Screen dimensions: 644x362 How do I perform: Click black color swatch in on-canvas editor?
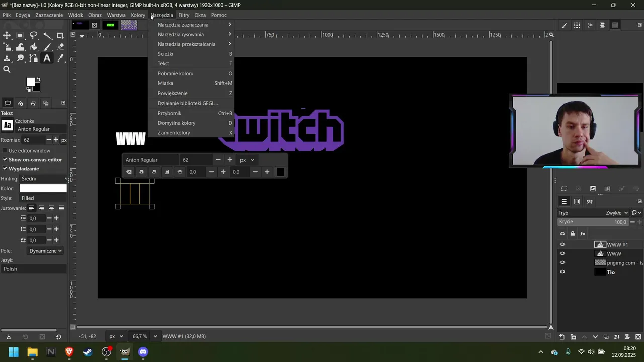coord(280,172)
